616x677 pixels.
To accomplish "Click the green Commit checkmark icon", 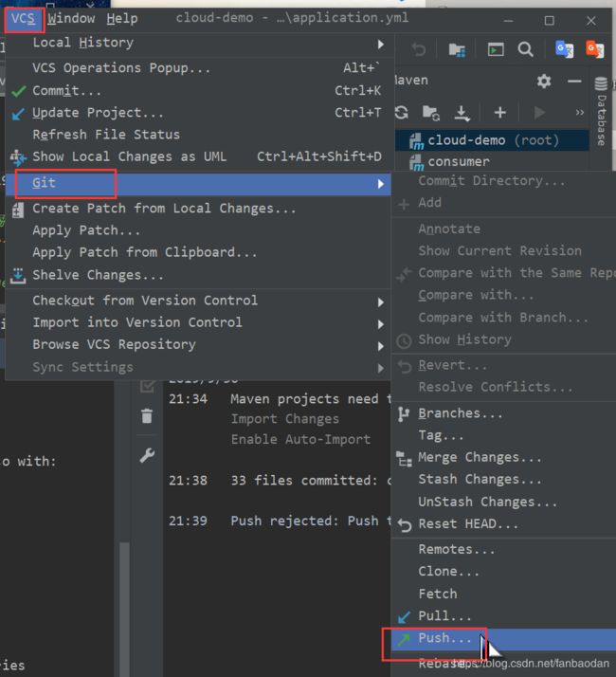I will pyautogui.click(x=19, y=91).
